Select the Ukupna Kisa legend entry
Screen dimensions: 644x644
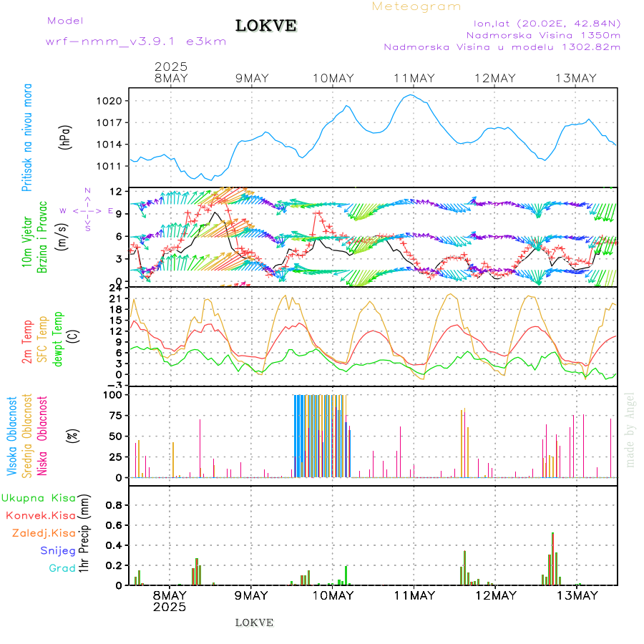pyautogui.click(x=38, y=498)
